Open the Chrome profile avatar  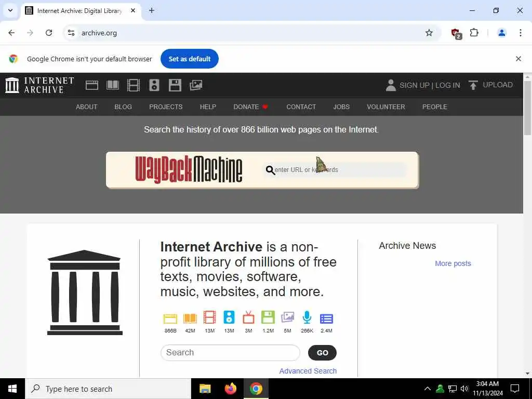(501, 33)
